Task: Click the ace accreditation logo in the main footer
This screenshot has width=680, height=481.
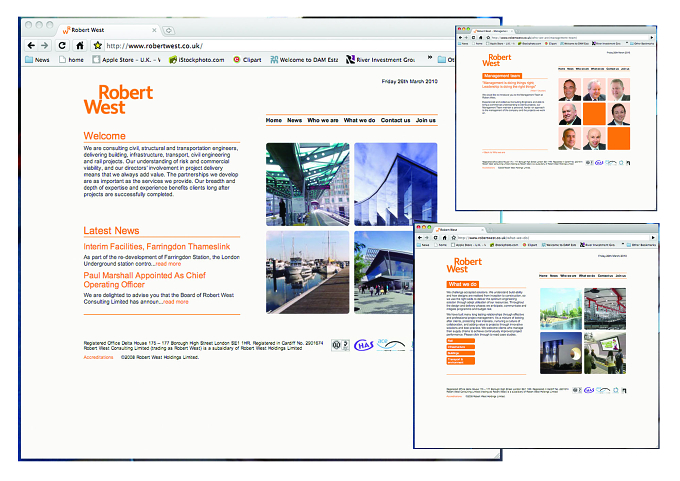Action: tap(391, 345)
